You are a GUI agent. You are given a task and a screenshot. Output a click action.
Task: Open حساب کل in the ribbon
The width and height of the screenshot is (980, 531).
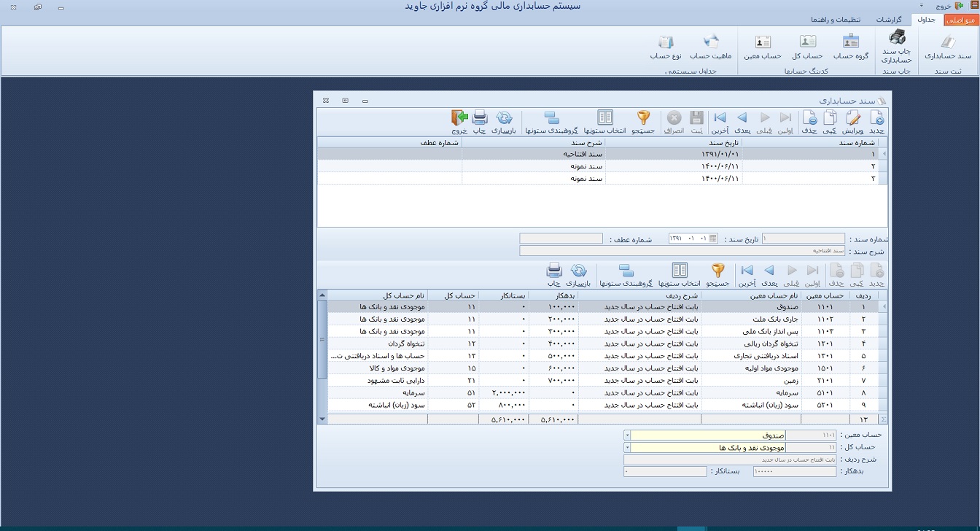click(807, 47)
